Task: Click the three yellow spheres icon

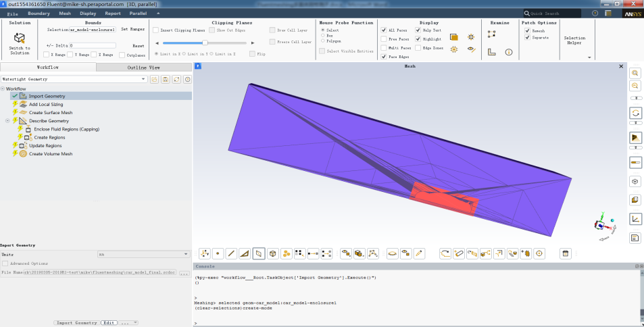Action: click(x=287, y=254)
